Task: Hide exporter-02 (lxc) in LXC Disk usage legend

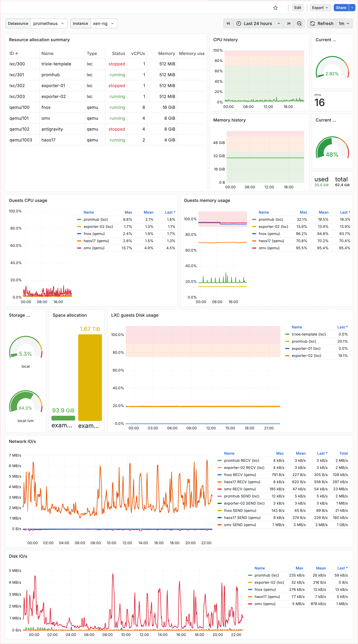Action: 306,355
